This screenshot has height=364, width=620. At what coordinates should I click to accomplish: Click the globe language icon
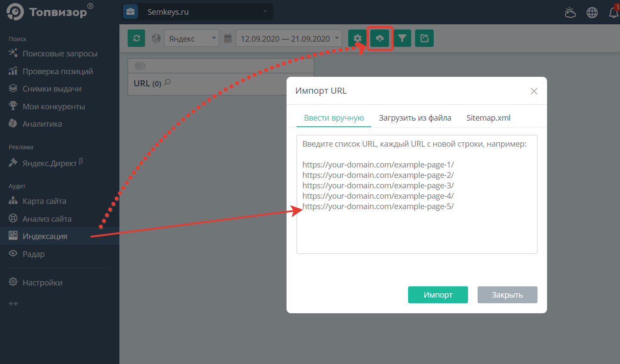pyautogui.click(x=592, y=13)
